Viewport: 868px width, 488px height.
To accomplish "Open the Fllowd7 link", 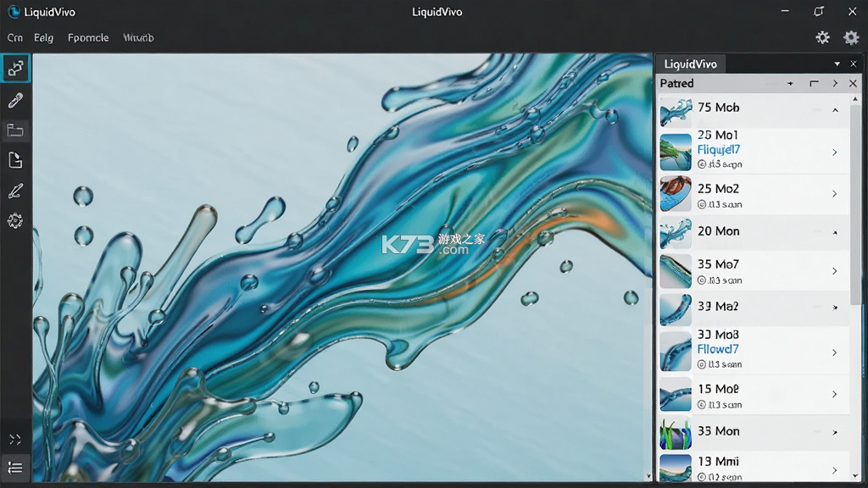I will (x=717, y=349).
